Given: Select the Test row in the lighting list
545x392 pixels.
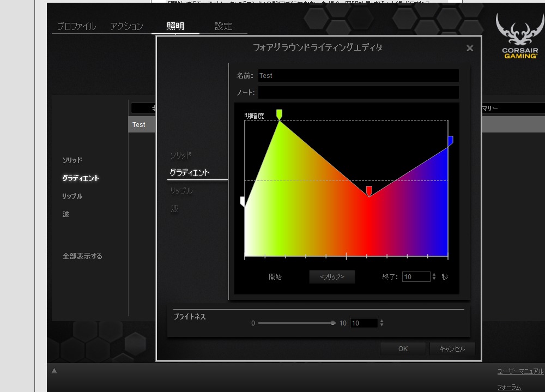Looking at the screenshot, I should click(x=142, y=124).
